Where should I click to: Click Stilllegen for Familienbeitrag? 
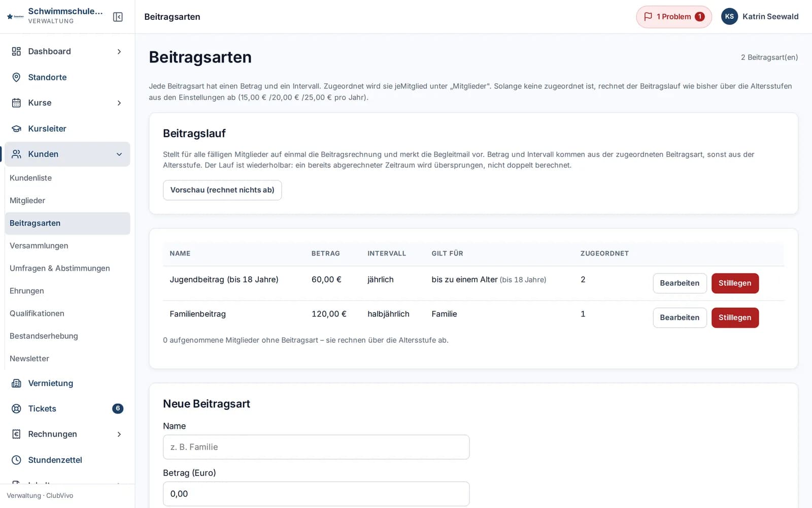[735, 317]
